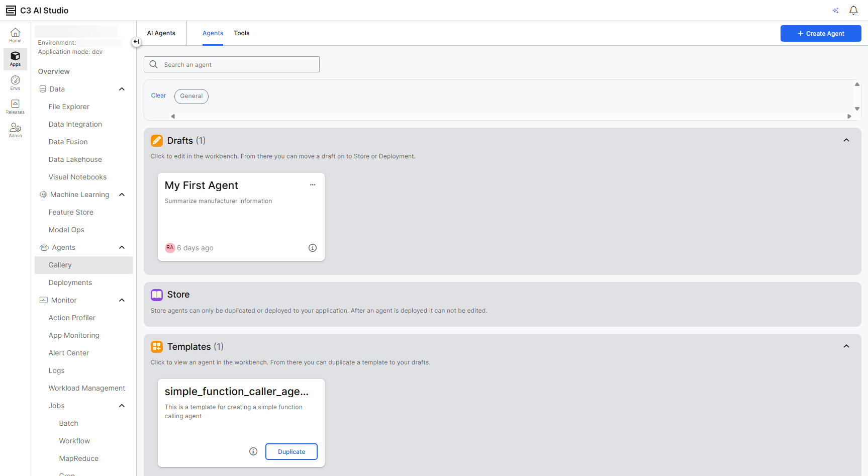This screenshot has width=868, height=476.
Task: Duplicate the simple function caller template
Action: 291,451
